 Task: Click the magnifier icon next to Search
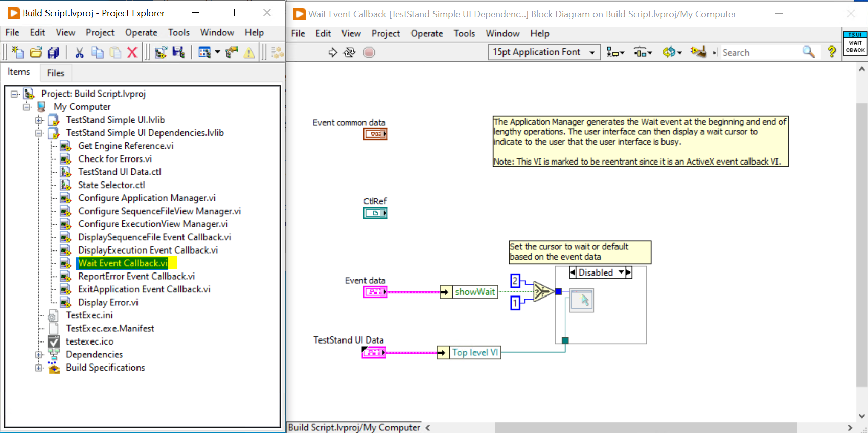808,52
